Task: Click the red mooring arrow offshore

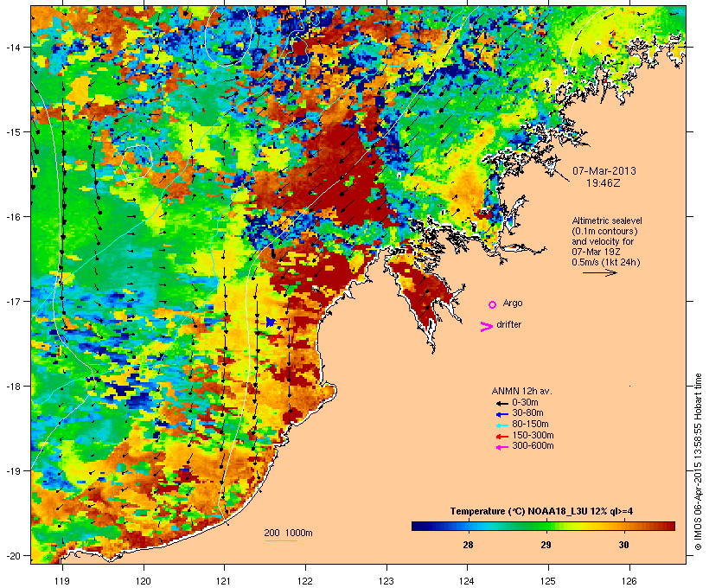Action: (277, 336)
